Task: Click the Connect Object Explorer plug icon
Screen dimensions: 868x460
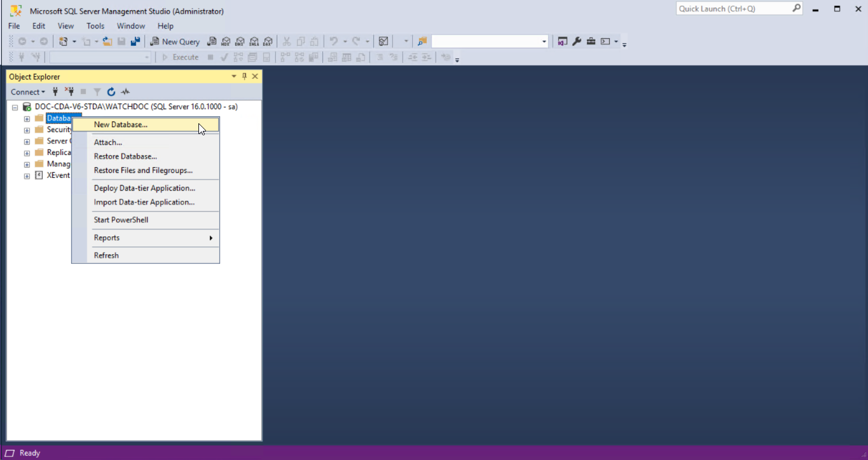Action: pos(55,91)
